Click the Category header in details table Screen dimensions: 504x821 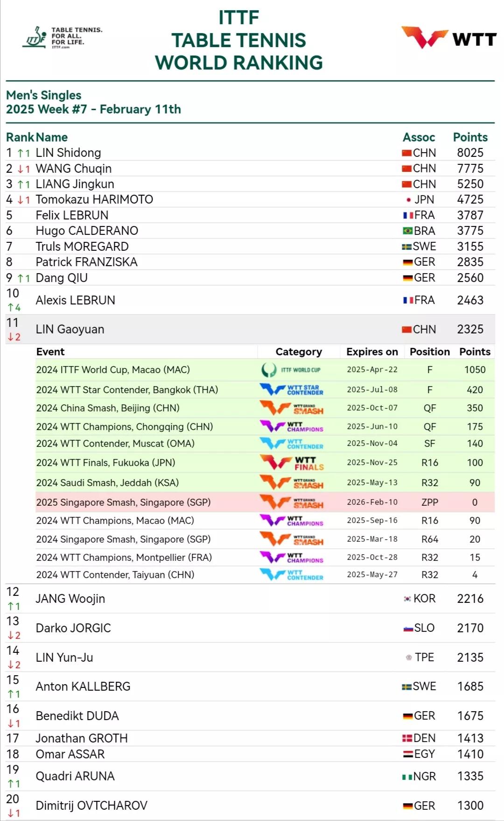coord(299,352)
